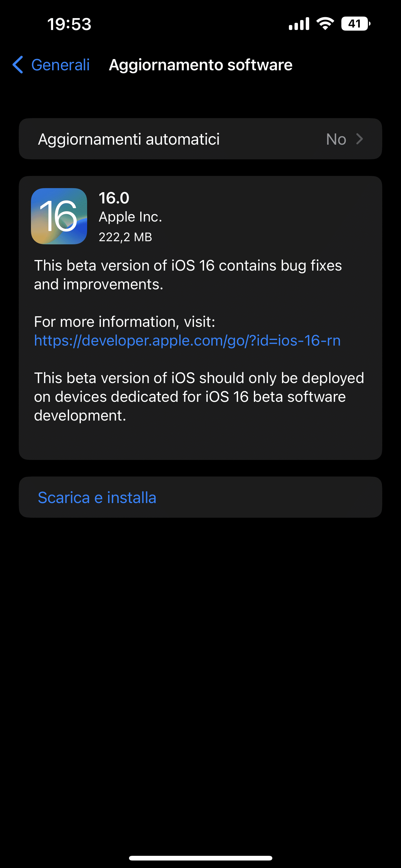Go back to Generali settings
The height and width of the screenshot is (868, 401).
pos(51,65)
